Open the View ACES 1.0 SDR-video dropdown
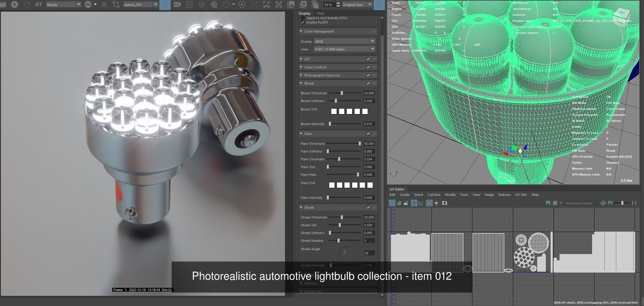 [344, 49]
